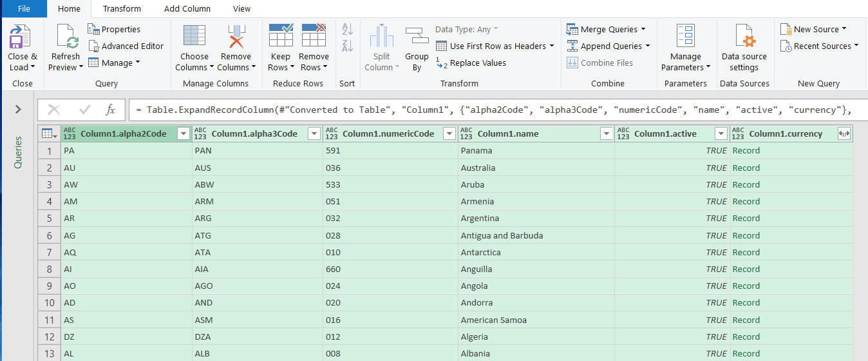This screenshot has width=868, height=361.
Task: Click the Keep Rows icon
Action: tap(281, 37)
